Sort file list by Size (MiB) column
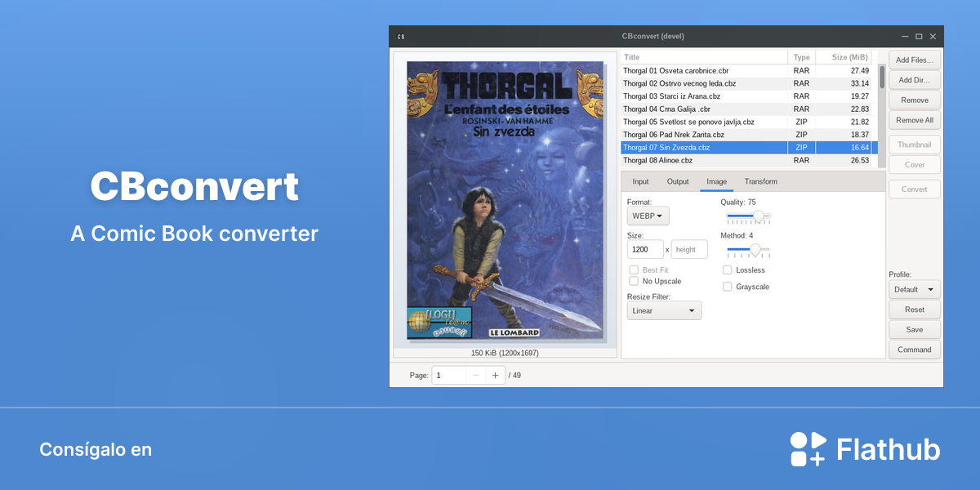The height and width of the screenshot is (490, 980). [x=844, y=57]
